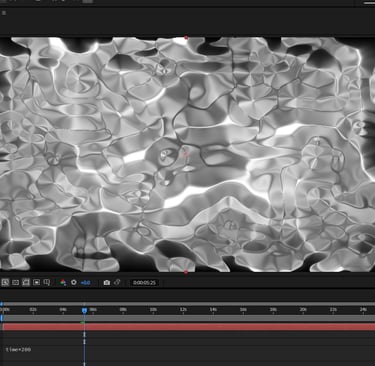Click the gray work area bar
The image size is (375, 366).
[189, 318]
